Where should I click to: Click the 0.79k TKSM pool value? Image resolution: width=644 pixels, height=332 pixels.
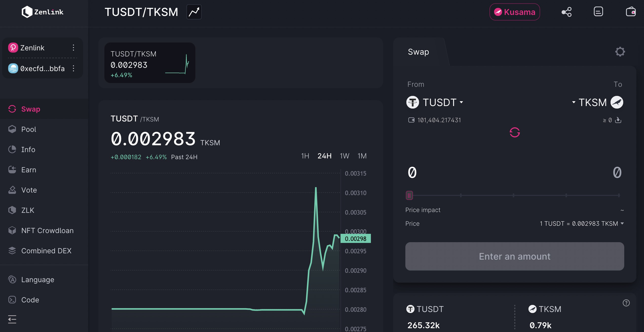pos(540,325)
